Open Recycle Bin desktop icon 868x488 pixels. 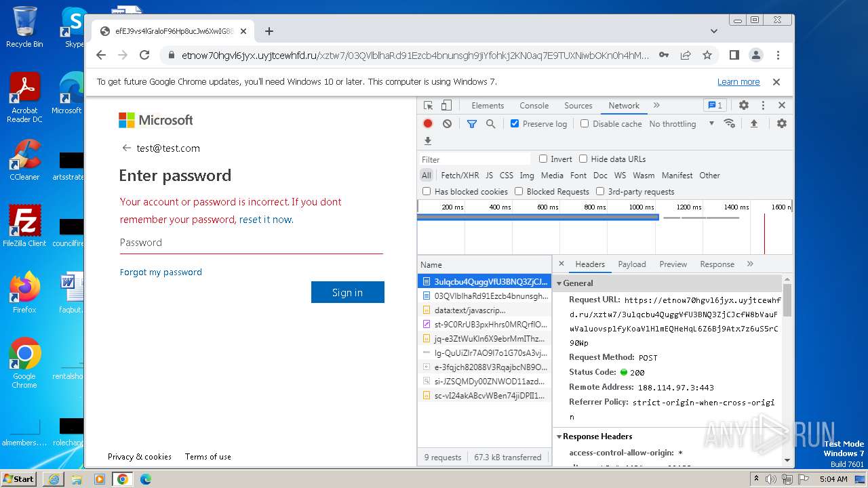(24, 27)
